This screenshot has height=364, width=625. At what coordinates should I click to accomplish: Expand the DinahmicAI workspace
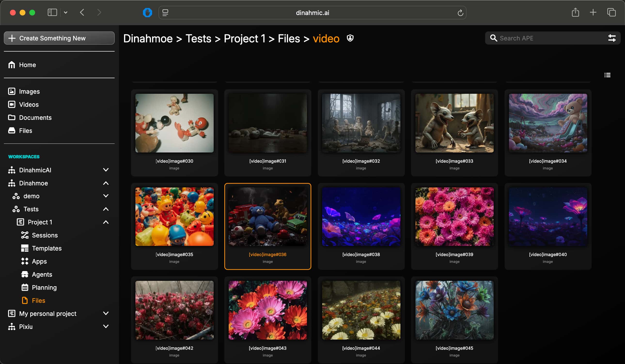pyautogui.click(x=106, y=170)
